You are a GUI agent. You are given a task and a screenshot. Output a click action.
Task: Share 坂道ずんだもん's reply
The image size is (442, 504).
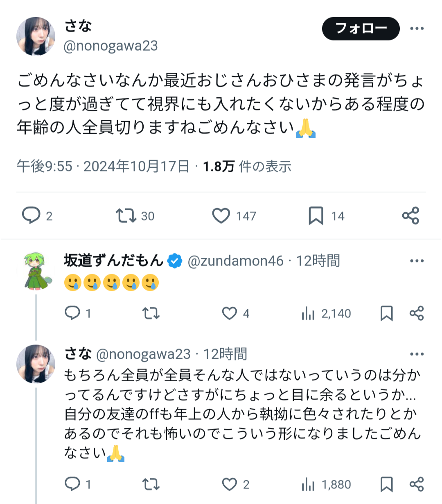[x=417, y=313]
